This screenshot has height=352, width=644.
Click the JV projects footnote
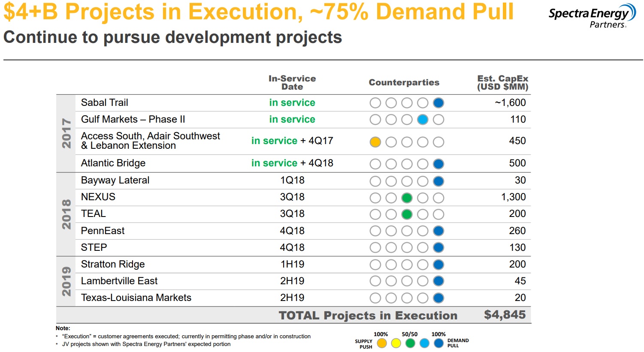[146, 344]
